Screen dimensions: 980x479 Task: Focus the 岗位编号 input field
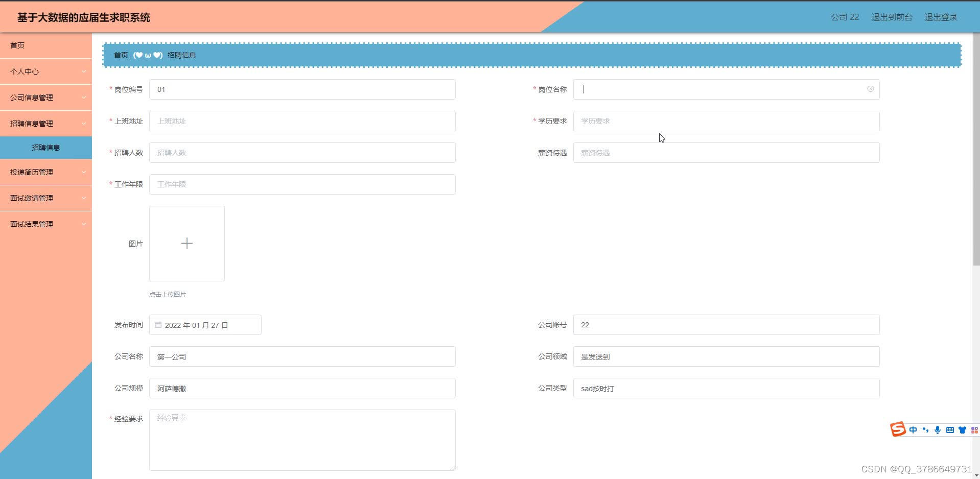302,89
